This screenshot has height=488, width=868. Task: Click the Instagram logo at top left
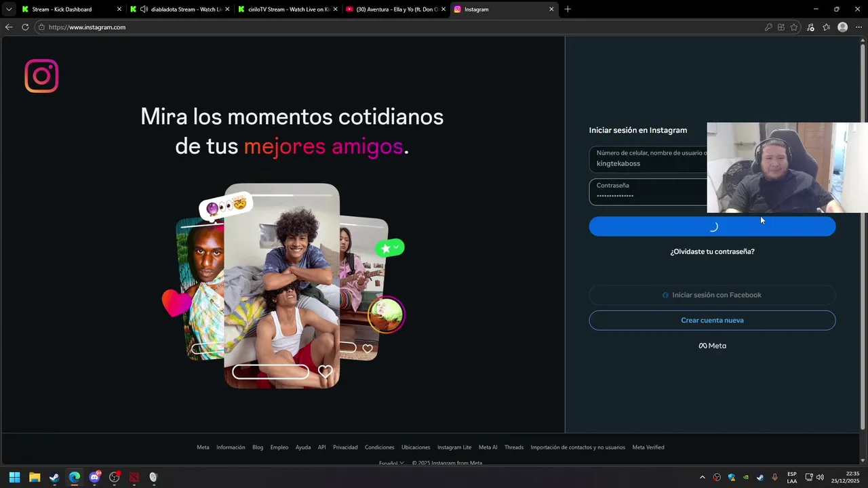41,75
